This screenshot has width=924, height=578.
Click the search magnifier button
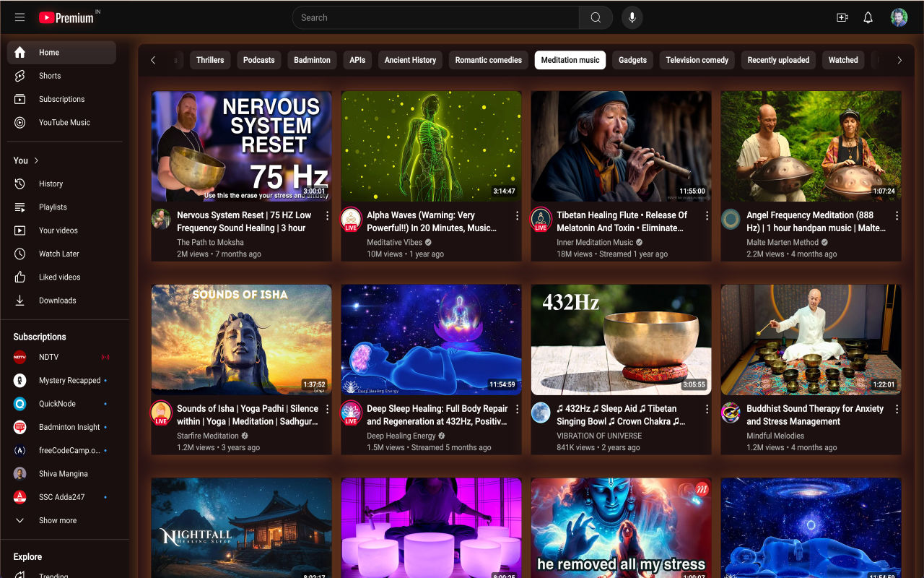[x=596, y=17]
